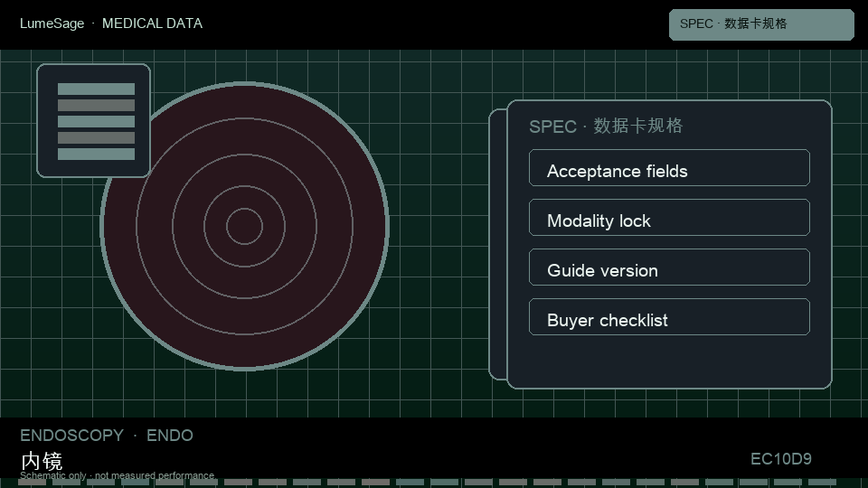
Task: Click the SPEC · 数据卡规格 panel heading
Action: (x=606, y=127)
